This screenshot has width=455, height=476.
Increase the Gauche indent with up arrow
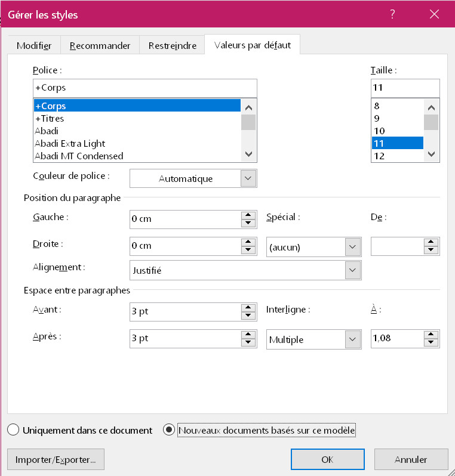click(x=248, y=215)
